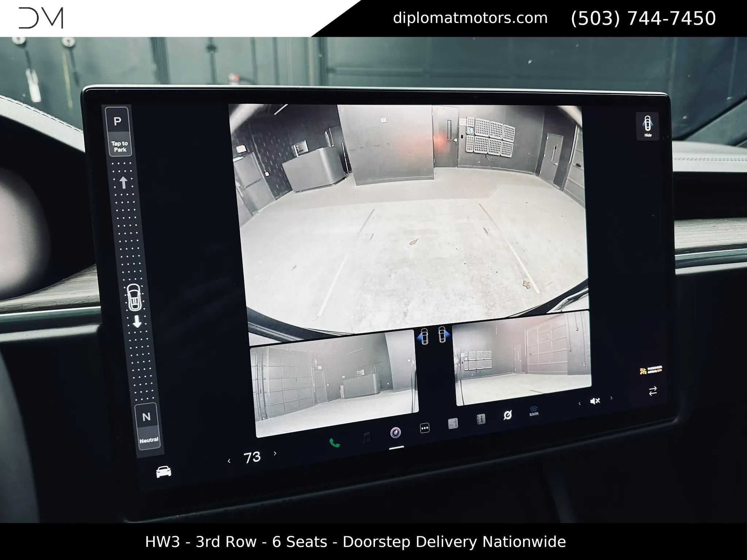
Task: Tap car on drive mode strip
Action: click(134, 297)
